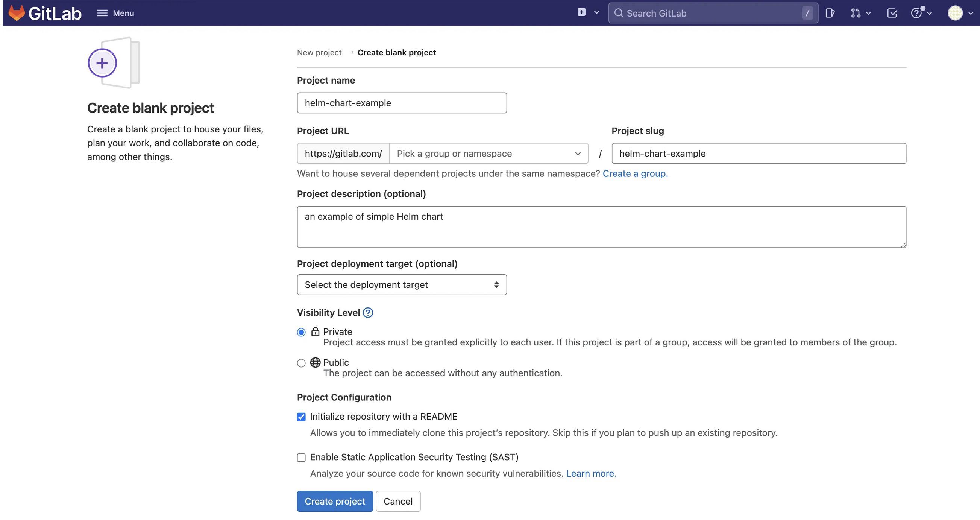Click the Project Configuration heading
Image resolution: width=980 pixels, height=520 pixels.
tap(344, 397)
